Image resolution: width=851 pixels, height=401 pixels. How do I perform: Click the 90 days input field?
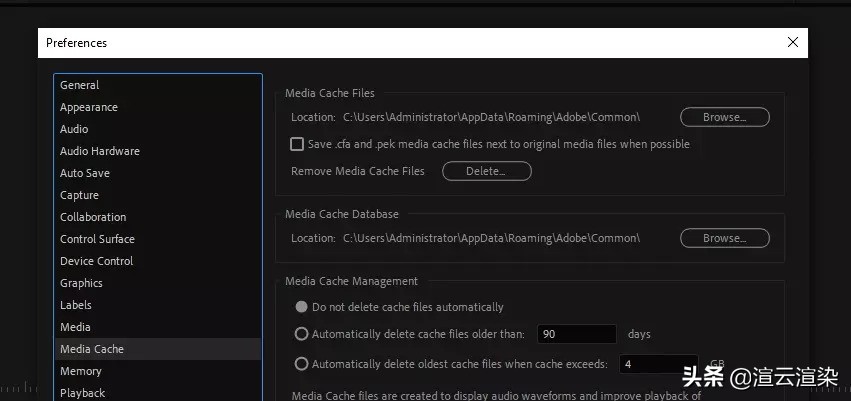point(576,334)
